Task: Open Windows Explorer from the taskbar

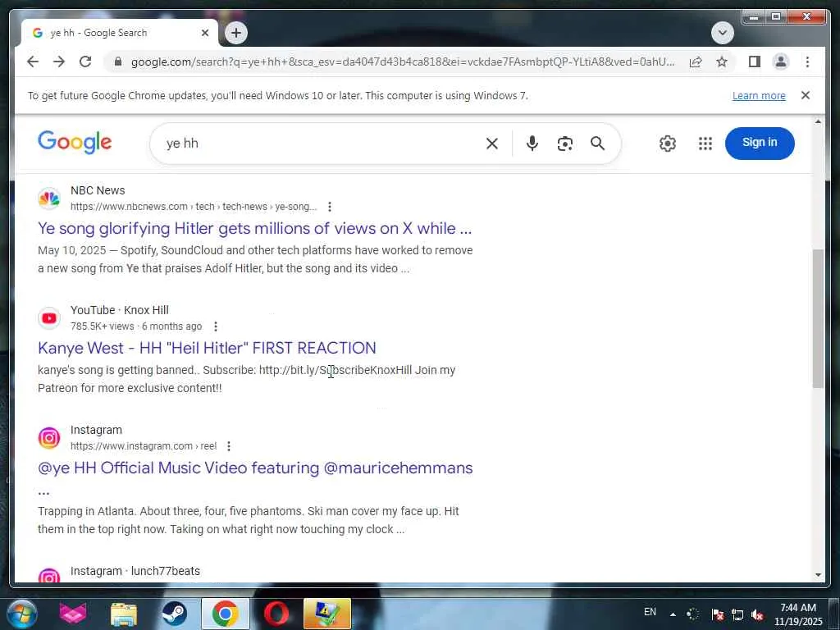Action: [x=124, y=614]
